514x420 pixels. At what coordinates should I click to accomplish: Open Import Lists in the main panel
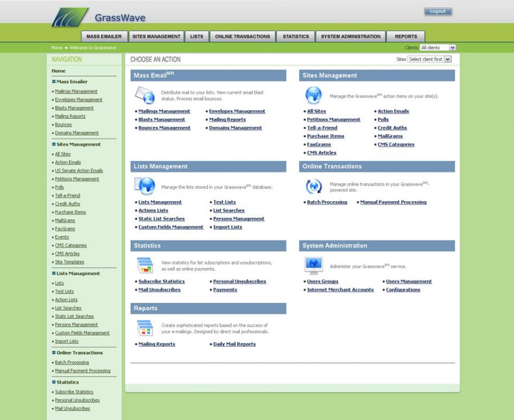pos(227,227)
